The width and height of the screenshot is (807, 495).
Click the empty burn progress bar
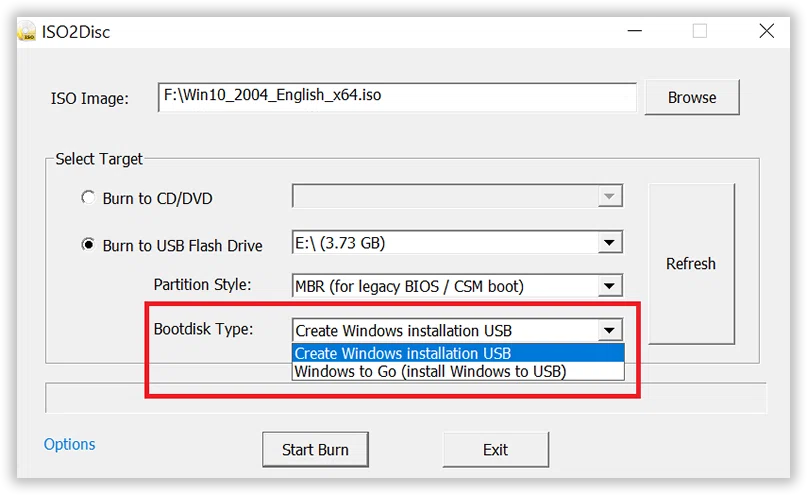(x=406, y=398)
